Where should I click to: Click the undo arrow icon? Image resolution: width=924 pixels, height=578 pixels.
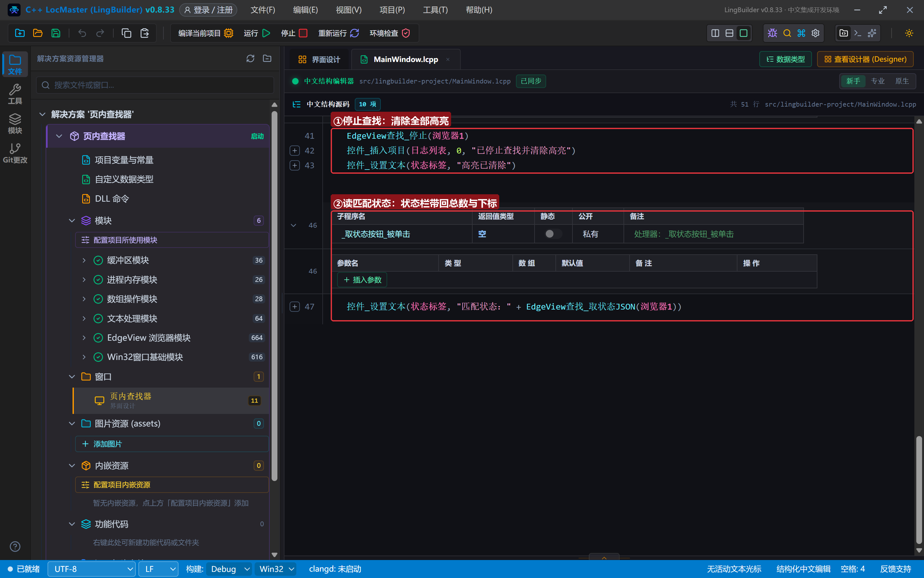click(x=82, y=33)
